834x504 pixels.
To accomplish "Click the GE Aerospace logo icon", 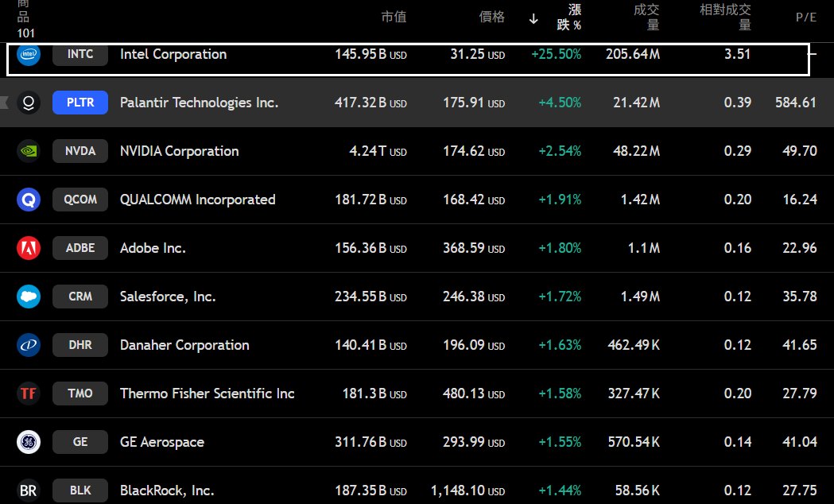I will tap(29, 443).
